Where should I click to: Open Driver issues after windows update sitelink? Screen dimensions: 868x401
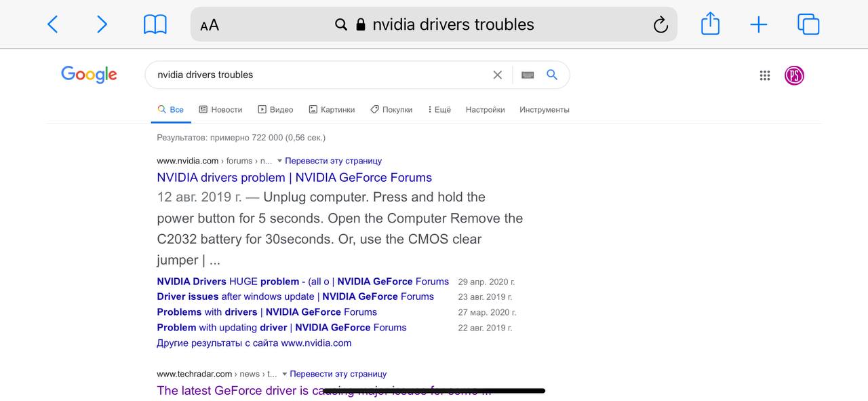click(295, 297)
